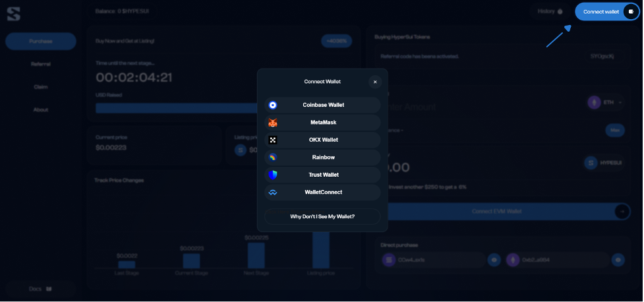Open the Purchase sidebar tab
The width and height of the screenshot is (644, 302).
tap(41, 42)
